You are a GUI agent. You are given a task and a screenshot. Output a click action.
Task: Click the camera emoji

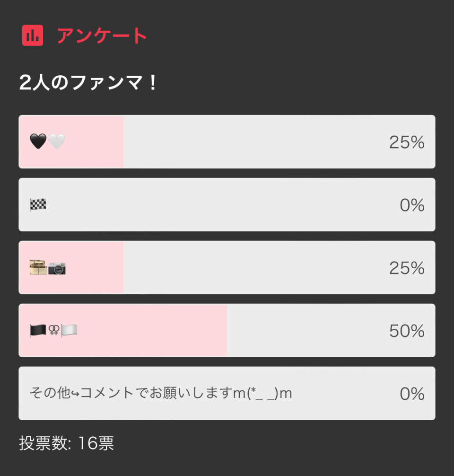(57, 268)
